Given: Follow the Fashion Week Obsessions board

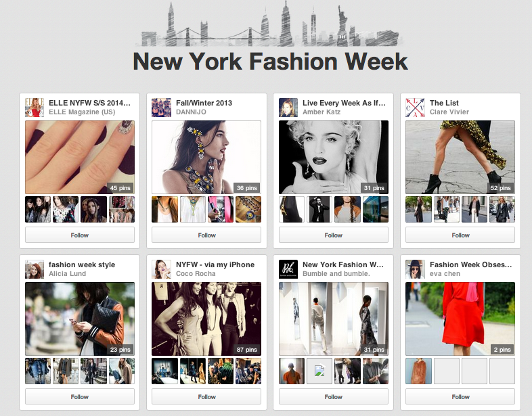Looking at the screenshot, I should tap(460, 396).
